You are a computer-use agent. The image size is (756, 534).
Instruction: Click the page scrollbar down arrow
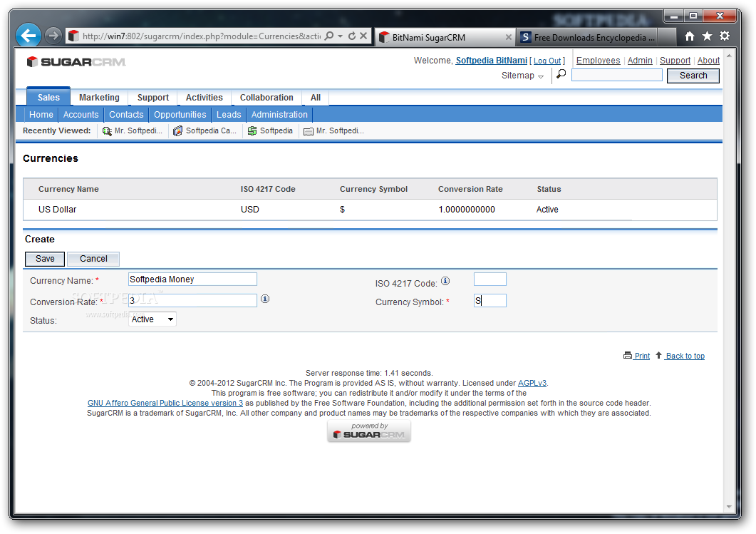(729, 506)
